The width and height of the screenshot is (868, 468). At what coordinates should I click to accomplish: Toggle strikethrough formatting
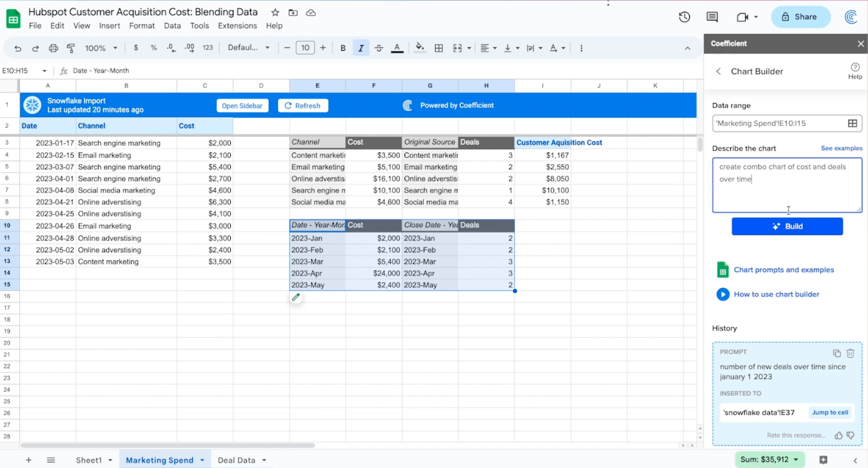point(379,48)
